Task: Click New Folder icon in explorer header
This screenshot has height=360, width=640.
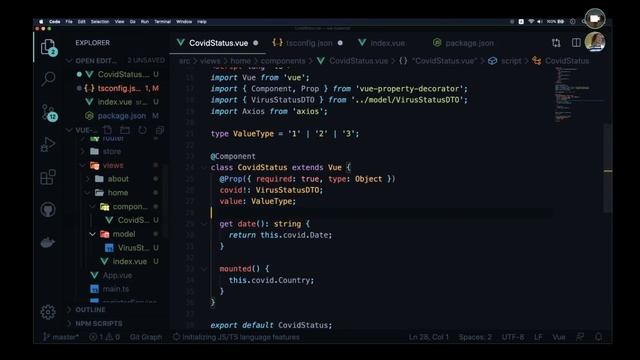Action: (125, 130)
